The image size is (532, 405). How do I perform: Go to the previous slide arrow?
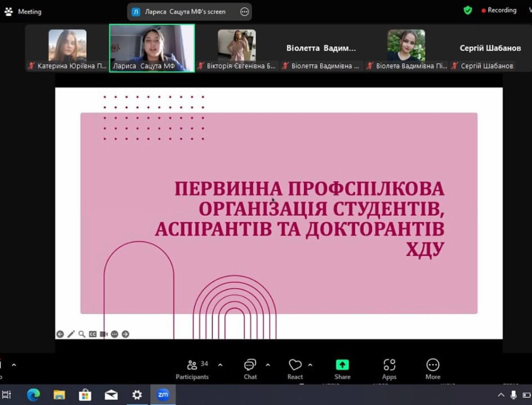point(60,334)
